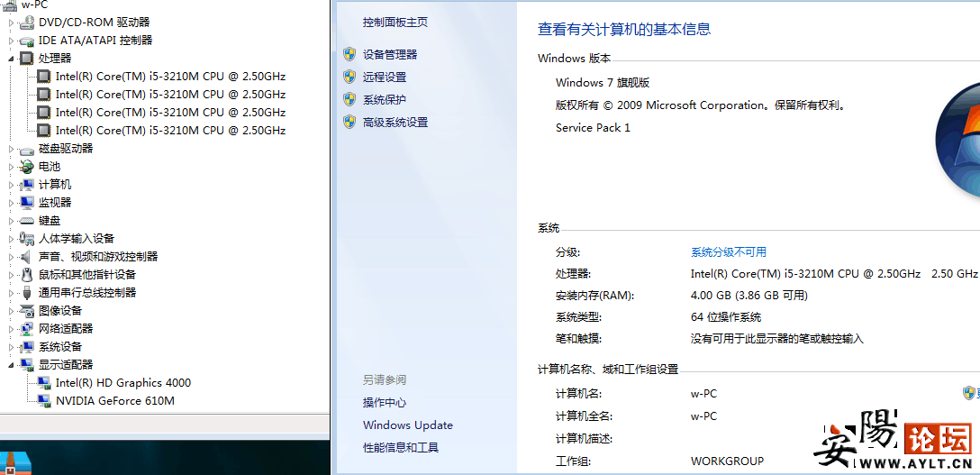Select the first i5-3210M CPU entry

(x=170, y=77)
